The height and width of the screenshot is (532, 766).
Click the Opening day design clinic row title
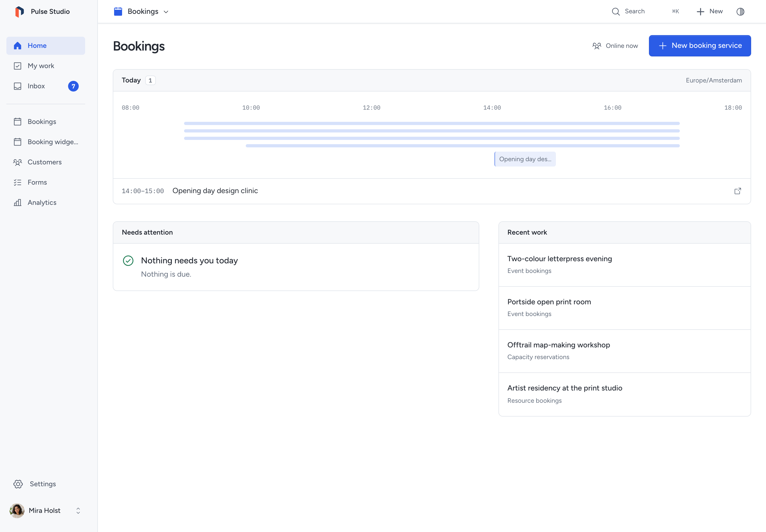click(x=215, y=191)
